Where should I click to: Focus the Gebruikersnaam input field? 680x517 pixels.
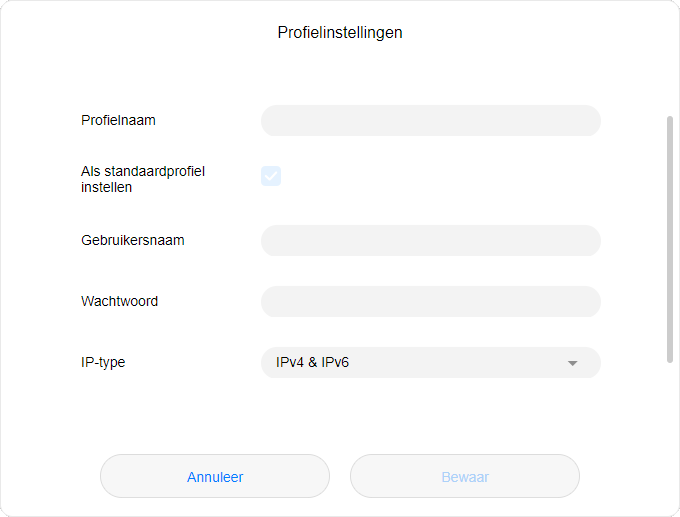point(430,241)
